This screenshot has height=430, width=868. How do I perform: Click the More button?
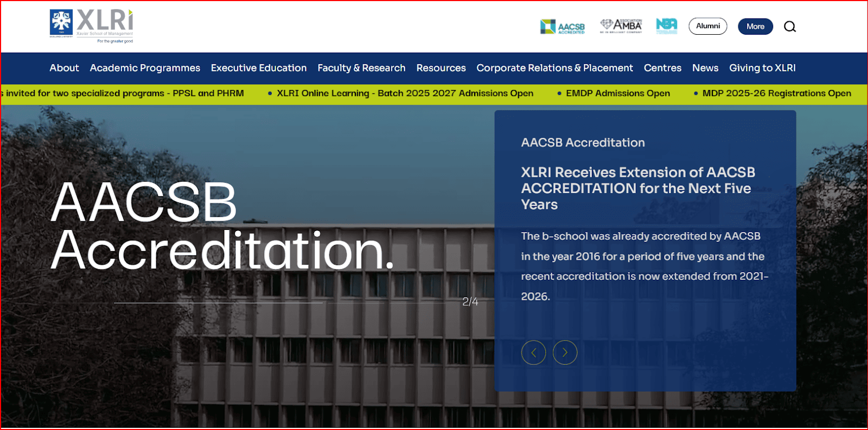pos(755,26)
